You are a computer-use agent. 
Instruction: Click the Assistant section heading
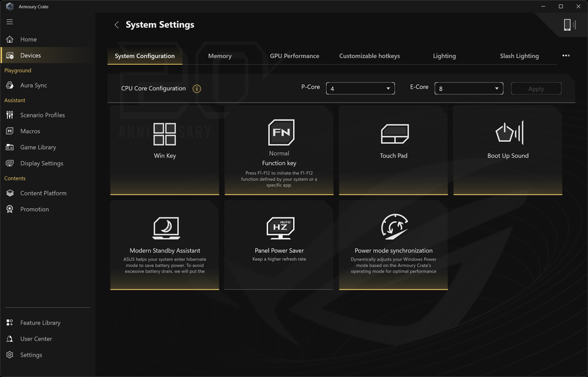pos(14,101)
